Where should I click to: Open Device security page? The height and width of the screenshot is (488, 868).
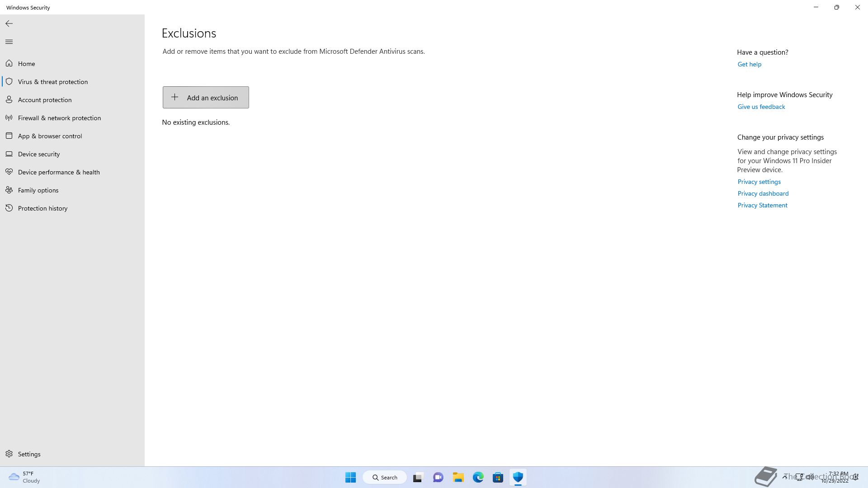point(72,154)
